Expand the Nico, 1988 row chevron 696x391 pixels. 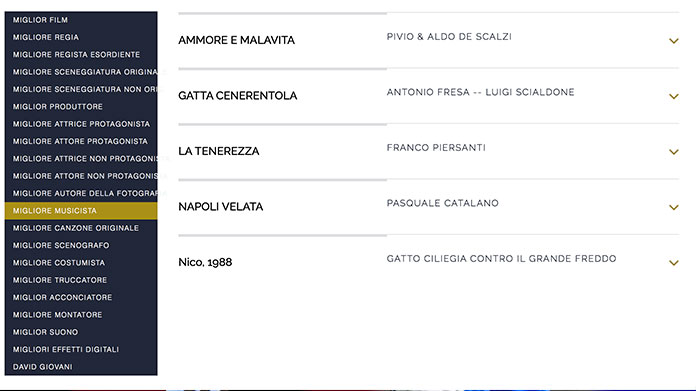(673, 263)
